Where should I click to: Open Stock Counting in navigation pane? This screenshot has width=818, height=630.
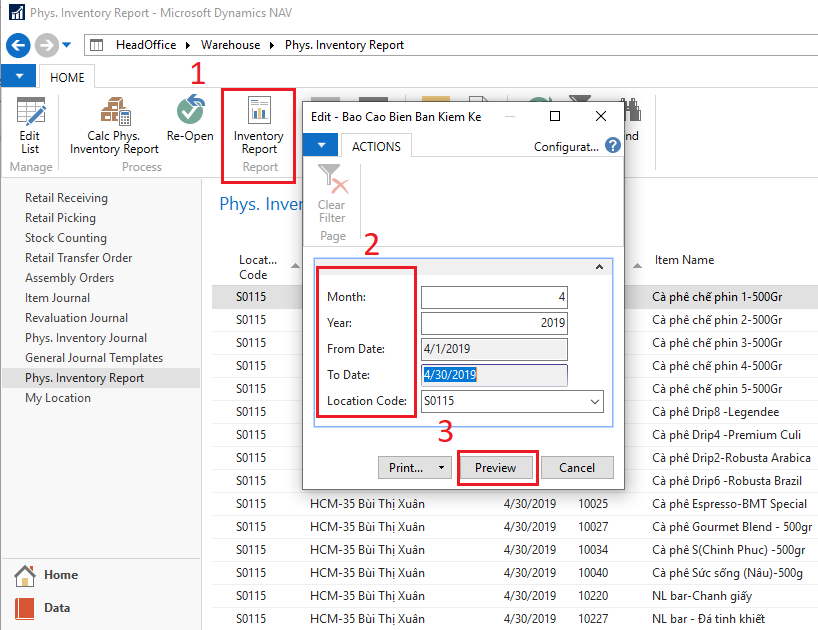(x=66, y=238)
